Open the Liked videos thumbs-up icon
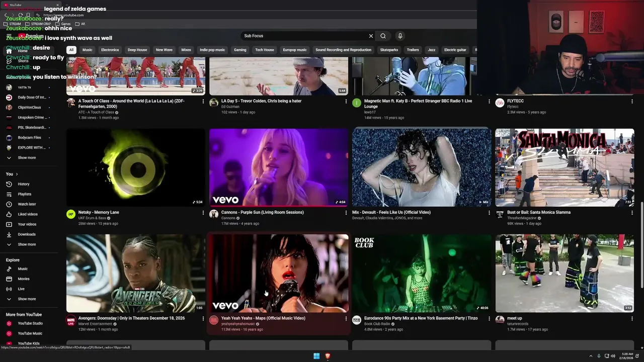The width and height of the screenshot is (644, 362). [x=9, y=214]
